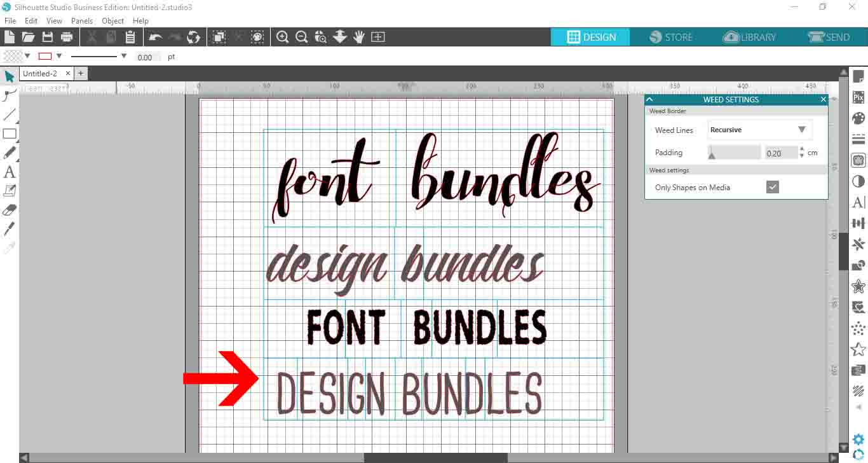Activate the zoom selection tool
The height and width of the screenshot is (463, 868).
coord(321,37)
